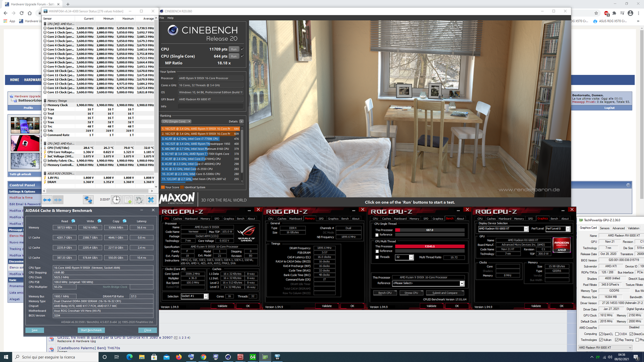The width and height of the screenshot is (644, 362).
Task: Toggle Threads checkbox in CPU-Z Bench
Action: click(377, 257)
